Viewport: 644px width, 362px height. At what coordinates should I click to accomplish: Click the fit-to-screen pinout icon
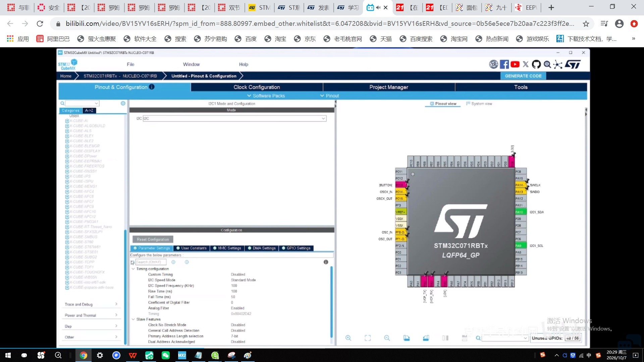[368, 338]
